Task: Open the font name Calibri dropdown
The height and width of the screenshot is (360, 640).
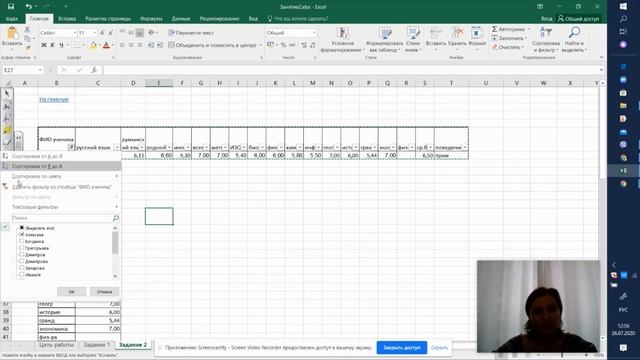Action: pyautogui.click(x=74, y=33)
